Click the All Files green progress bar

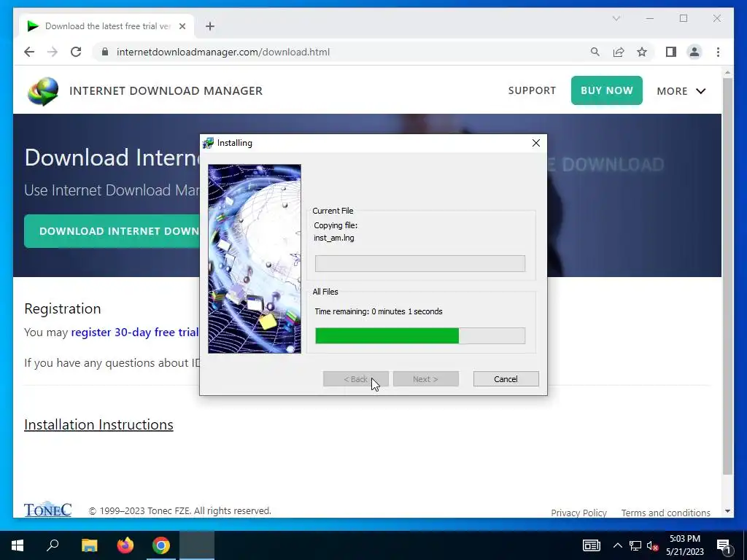[420, 335]
